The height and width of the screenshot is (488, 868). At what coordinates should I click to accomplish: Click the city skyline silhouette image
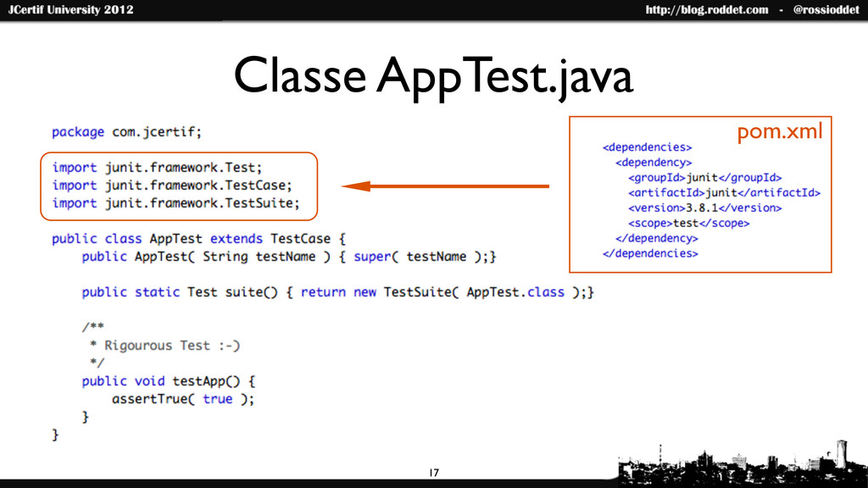[743, 463]
